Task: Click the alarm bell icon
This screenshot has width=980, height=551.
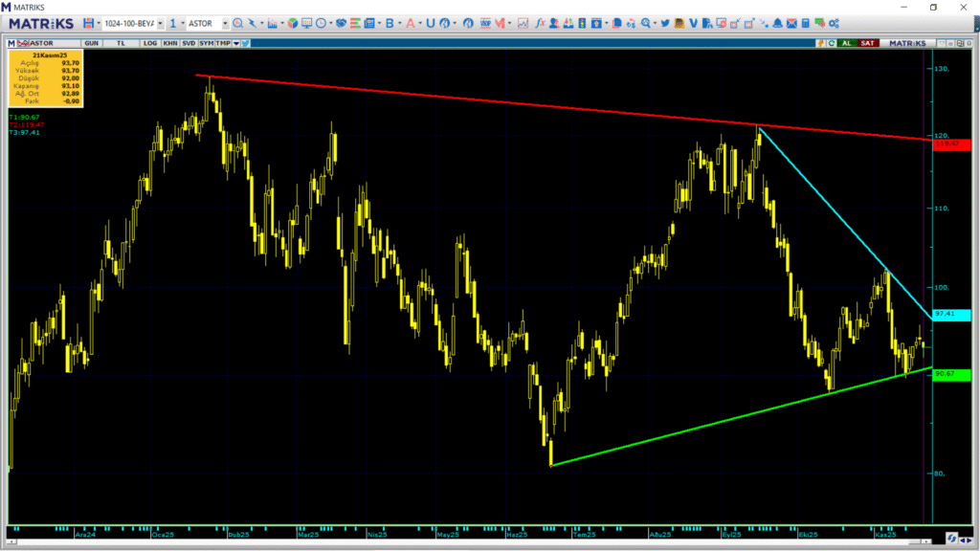Action: (778, 23)
